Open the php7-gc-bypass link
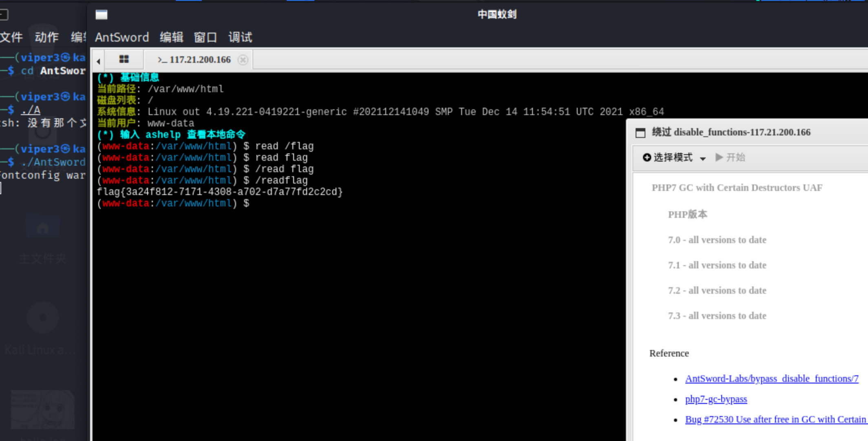868x441 pixels. (x=716, y=399)
